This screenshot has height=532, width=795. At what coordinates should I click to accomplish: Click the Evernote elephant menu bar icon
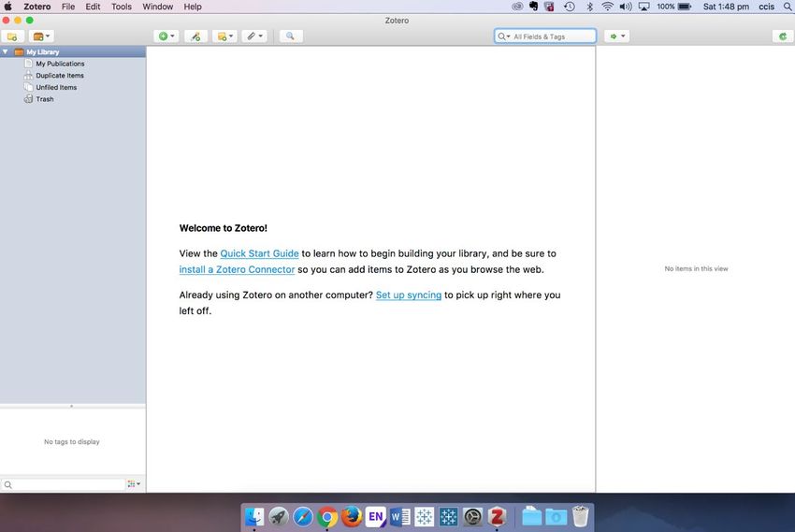coord(533,7)
